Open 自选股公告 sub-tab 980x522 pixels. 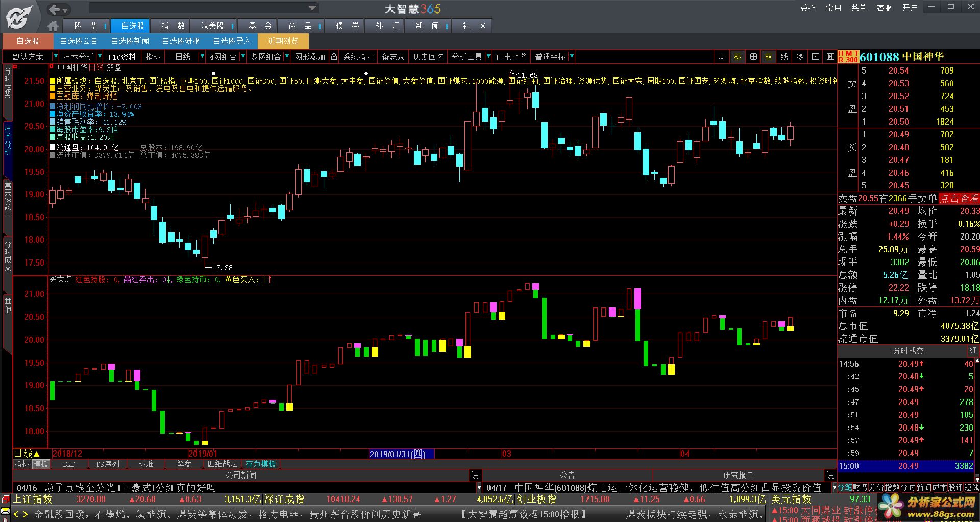(79, 41)
